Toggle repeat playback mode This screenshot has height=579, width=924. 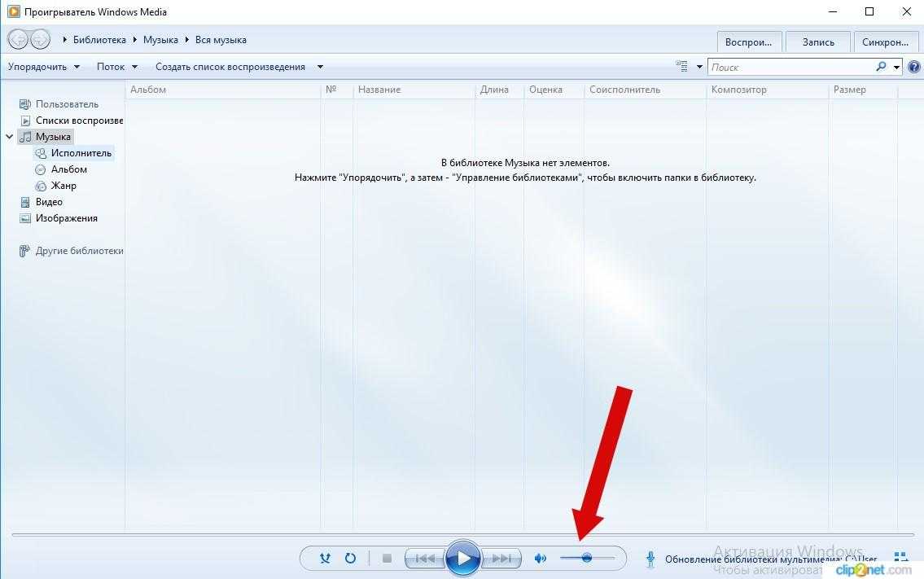[x=350, y=559]
